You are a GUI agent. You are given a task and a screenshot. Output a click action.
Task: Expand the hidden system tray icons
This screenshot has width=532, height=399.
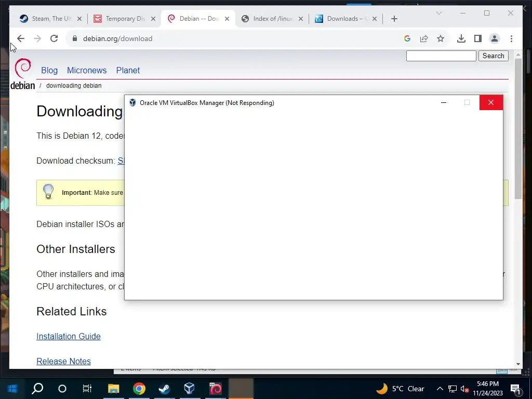click(440, 389)
